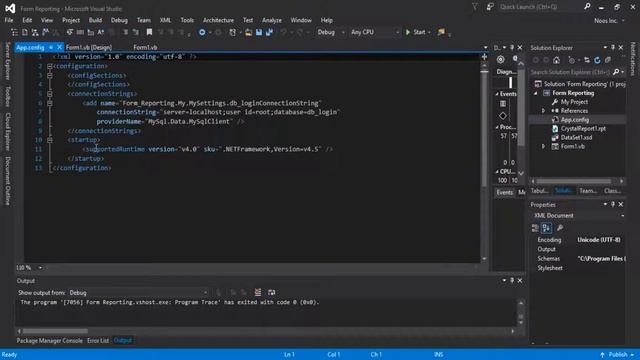
Task: Click Diagnostic Tools settings gear icon
Action: click(x=500, y=60)
